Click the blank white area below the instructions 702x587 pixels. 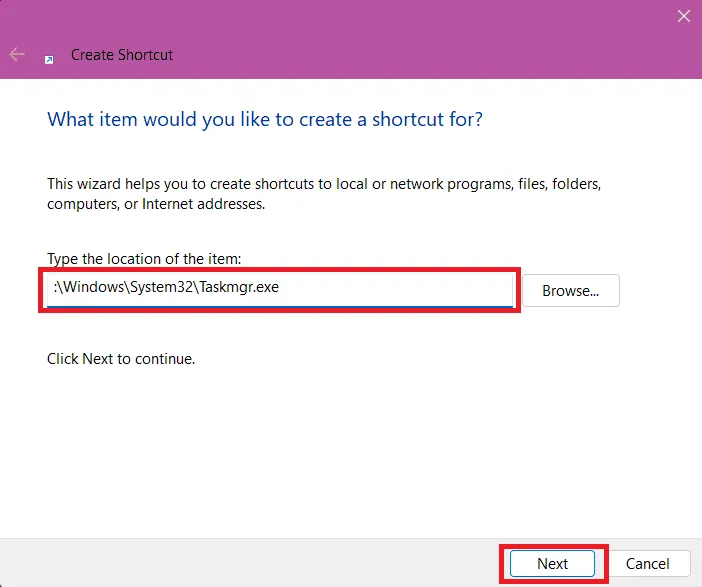click(x=350, y=450)
